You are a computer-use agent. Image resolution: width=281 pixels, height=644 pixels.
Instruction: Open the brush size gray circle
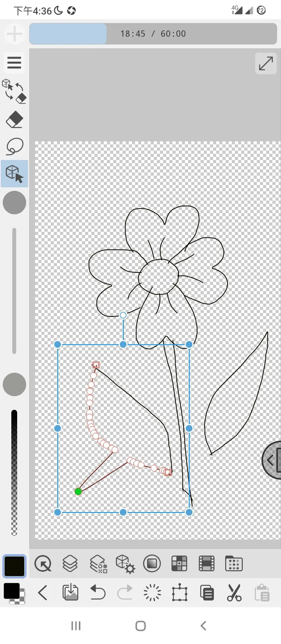[14, 203]
